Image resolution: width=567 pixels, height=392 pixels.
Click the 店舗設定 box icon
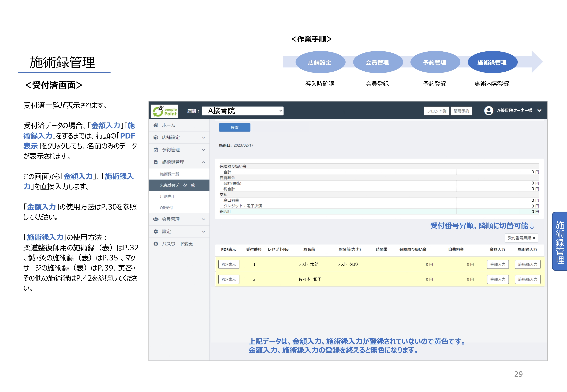coord(156,137)
